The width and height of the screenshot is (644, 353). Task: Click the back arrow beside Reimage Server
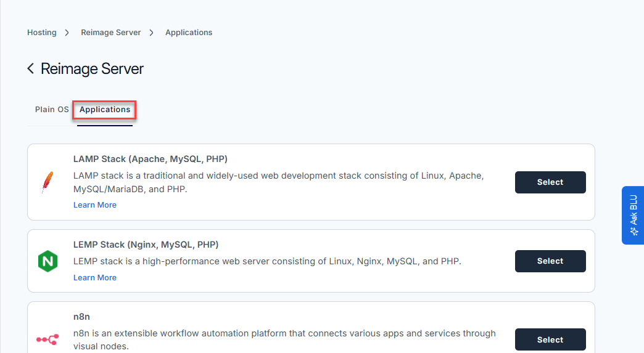pyautogui.click(x=30, y=68)
